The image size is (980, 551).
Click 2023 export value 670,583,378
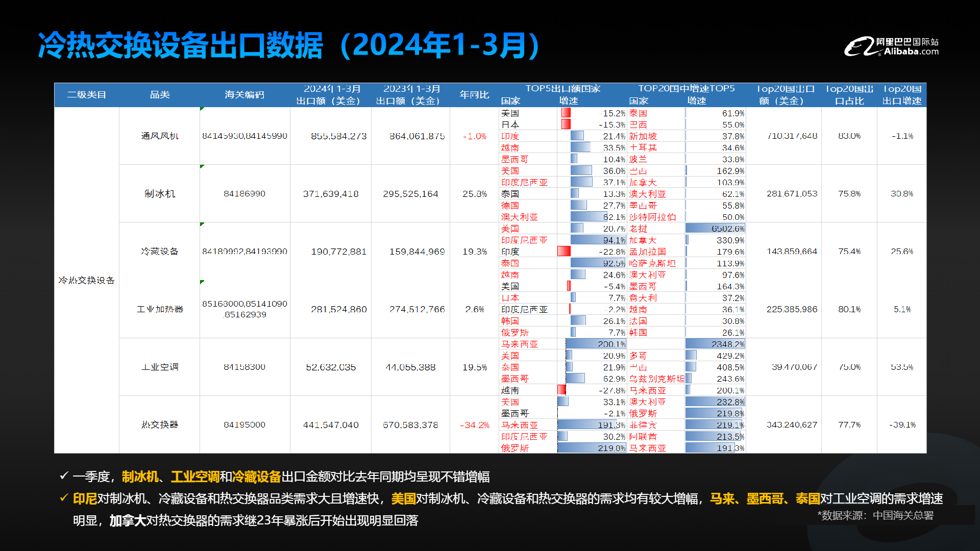click(410, 425)
